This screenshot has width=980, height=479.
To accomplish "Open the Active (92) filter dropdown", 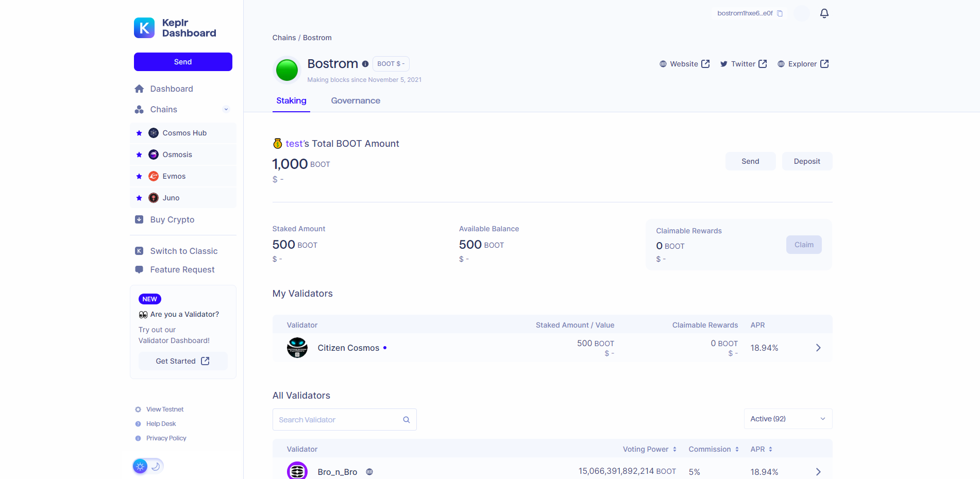I will click(x=788, y=419).
